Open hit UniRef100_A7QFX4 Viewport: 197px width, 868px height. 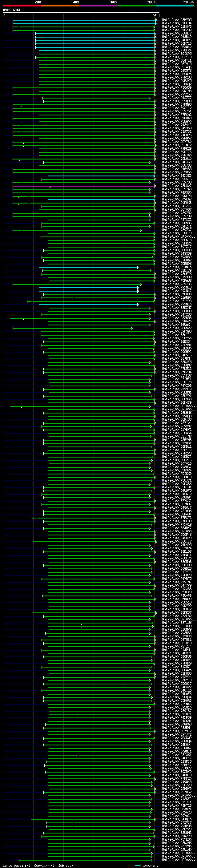[177, 50]
